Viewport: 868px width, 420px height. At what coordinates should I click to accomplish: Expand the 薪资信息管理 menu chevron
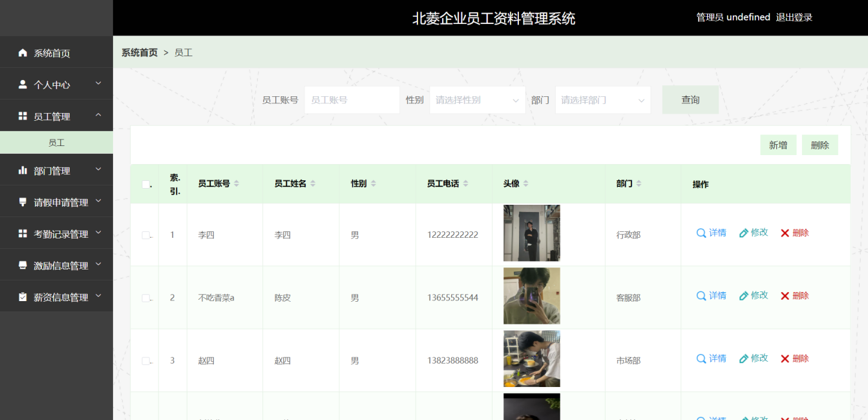(x=98, y=295)
